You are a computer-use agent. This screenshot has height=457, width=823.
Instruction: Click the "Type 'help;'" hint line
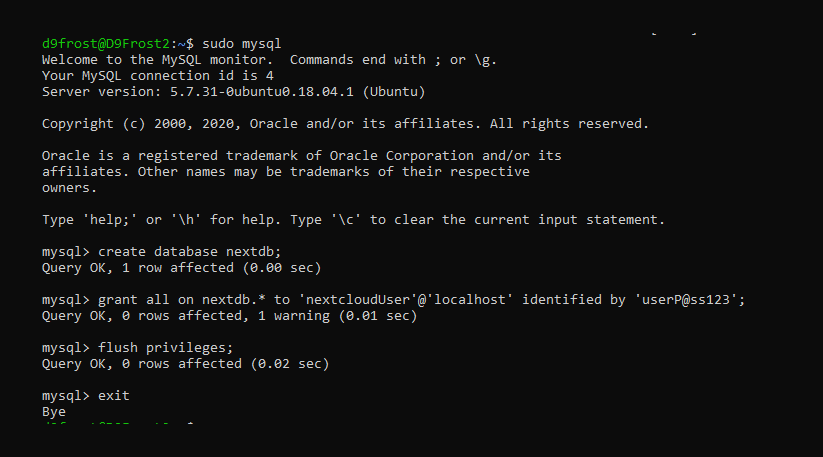tap(353, 220)
